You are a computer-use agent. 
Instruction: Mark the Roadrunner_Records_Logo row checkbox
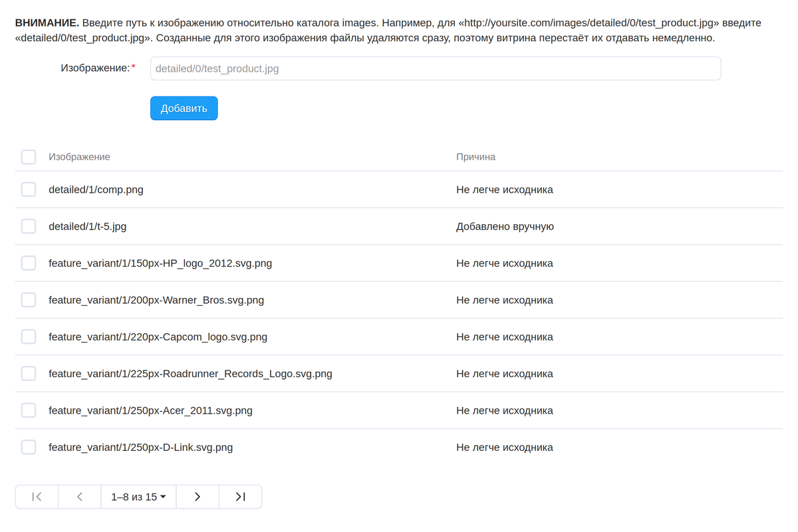[29, 374]
